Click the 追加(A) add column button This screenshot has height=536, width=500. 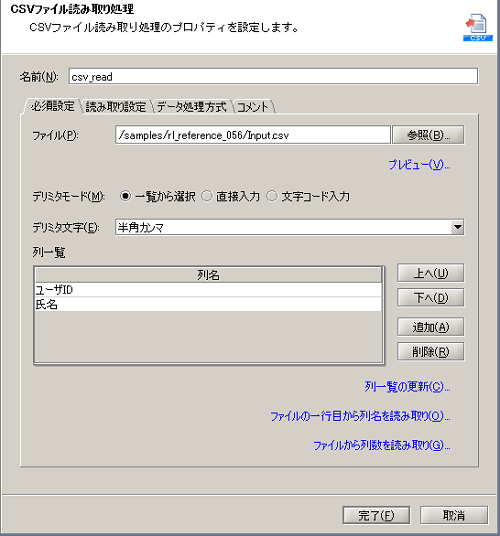(x=431, y=327)
